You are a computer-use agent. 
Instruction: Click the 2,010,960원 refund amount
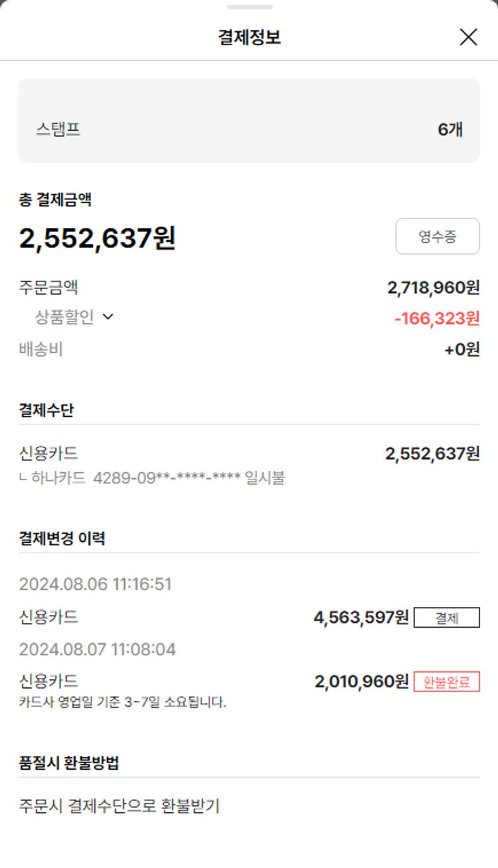tap(361, 681)
